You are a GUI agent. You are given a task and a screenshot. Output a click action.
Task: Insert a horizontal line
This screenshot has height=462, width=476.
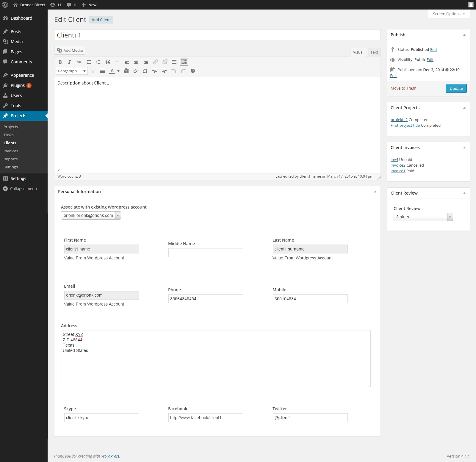click(117, 62)
